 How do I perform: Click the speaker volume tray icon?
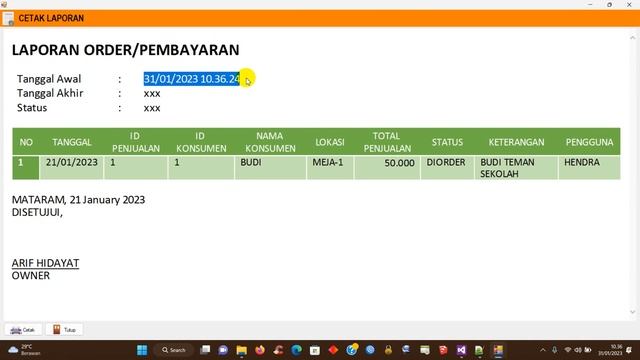[578, 350]
